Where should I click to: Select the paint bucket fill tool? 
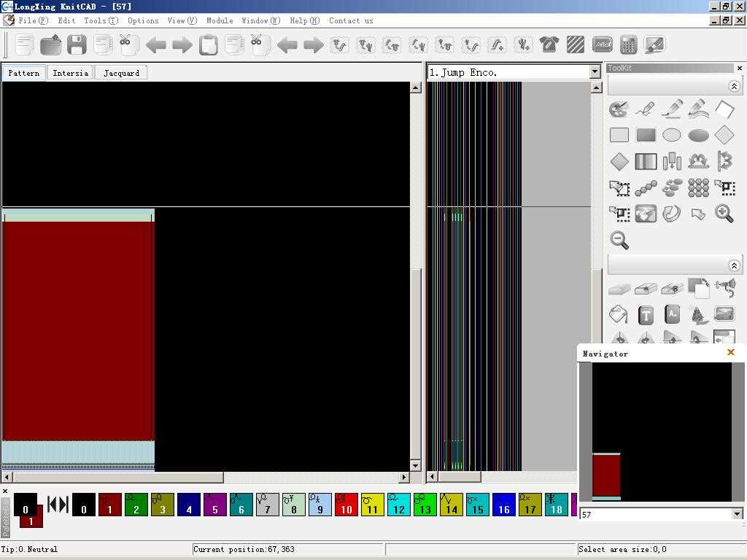point(619,314)
